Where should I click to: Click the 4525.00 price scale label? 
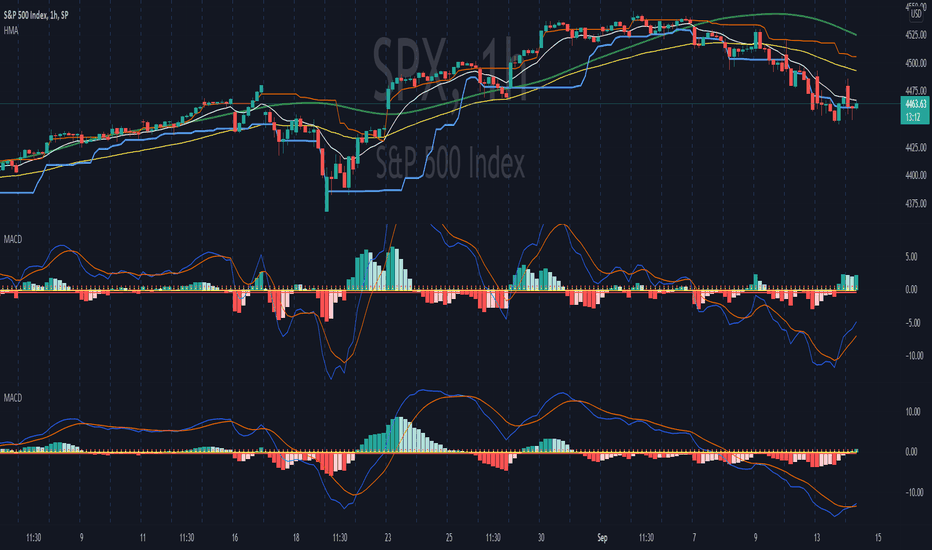coord(915,36)
